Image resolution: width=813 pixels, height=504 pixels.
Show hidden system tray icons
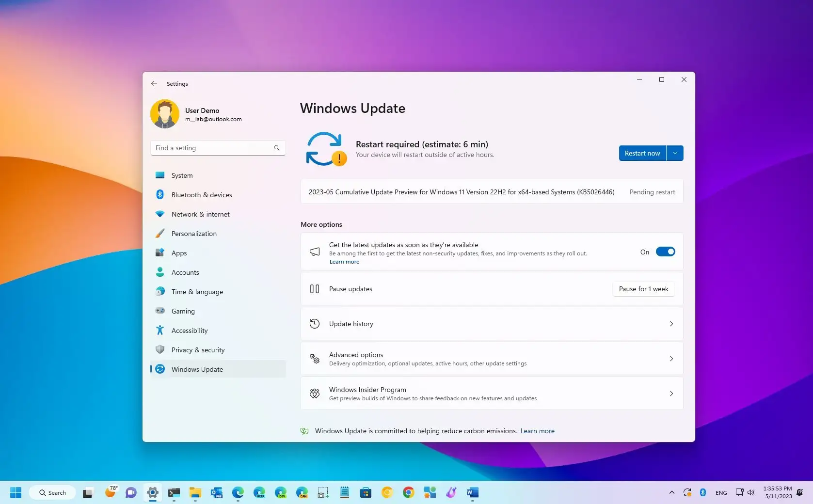coord(671,492)
